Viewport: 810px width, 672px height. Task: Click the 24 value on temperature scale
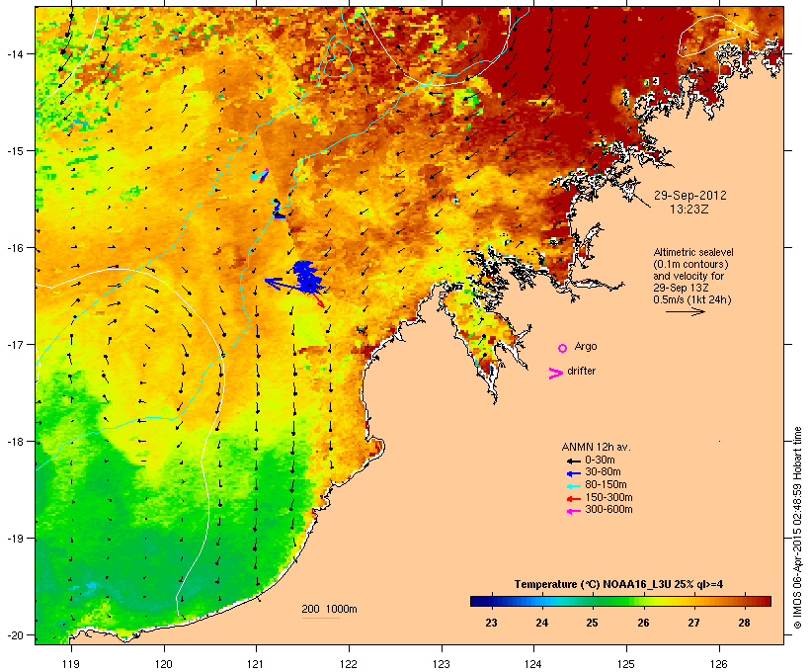pyautogui.click(x=542, y=623)
